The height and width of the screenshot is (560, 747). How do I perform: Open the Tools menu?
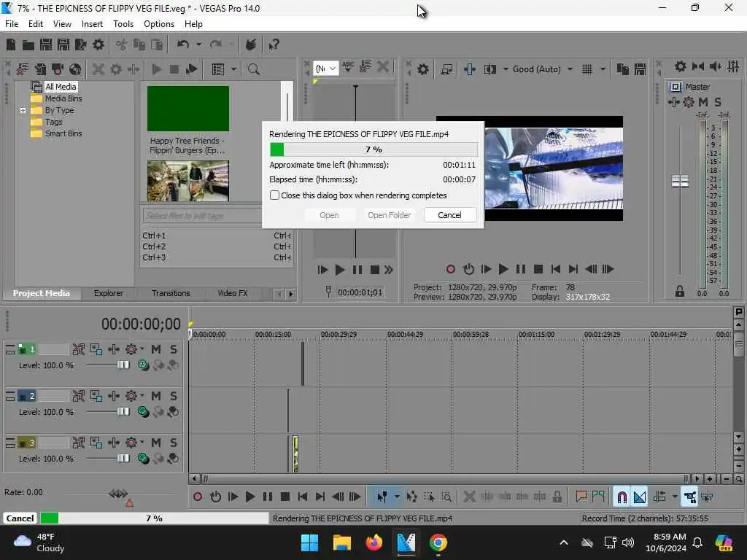point(123,24)
